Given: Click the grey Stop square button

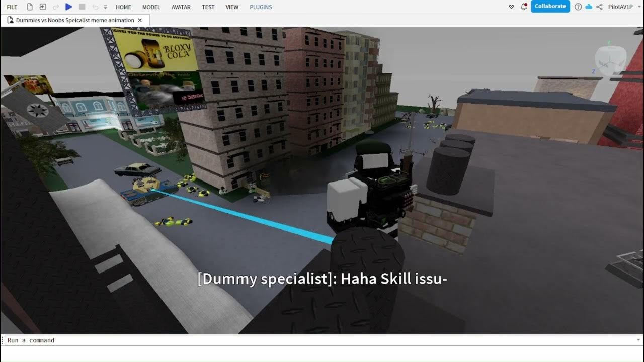Looking at the screenshot, I should coord(82,7).
